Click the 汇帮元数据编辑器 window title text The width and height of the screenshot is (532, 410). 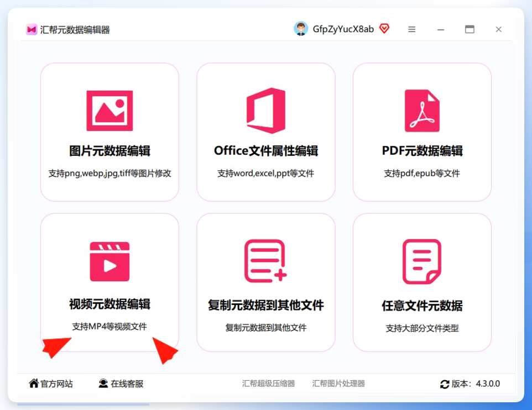[x=75, y=30]
